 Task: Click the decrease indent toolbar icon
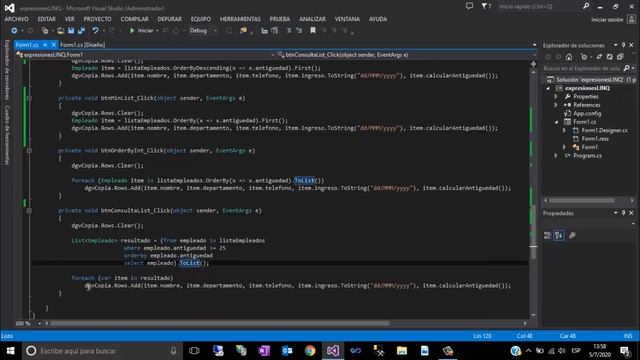pos(264,31)
